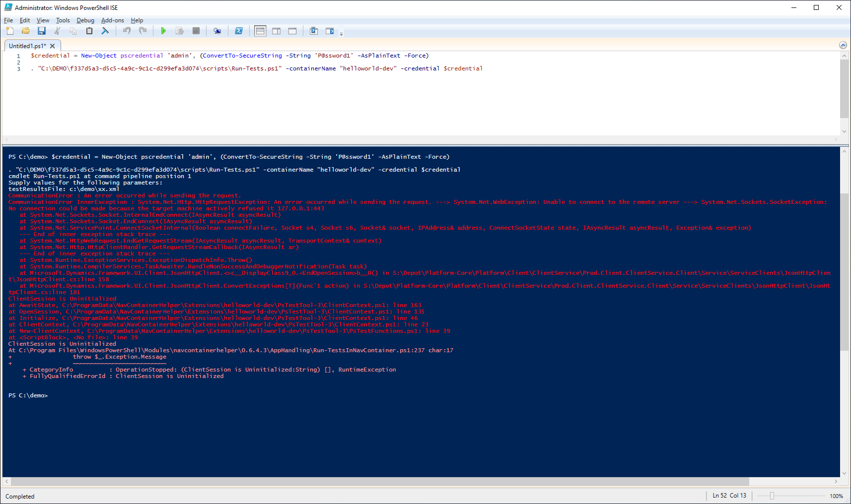Click 'testResultsFile: c:\demo\xx.xml' console line

64,189
